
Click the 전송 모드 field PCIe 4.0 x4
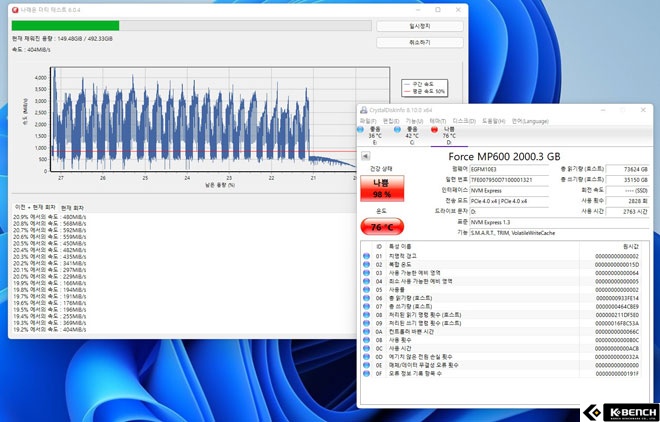[x=509, y=201]
